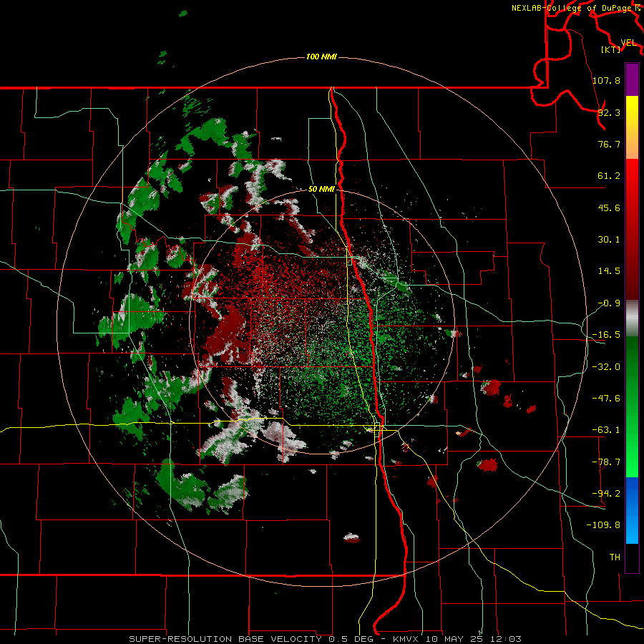Click the "TH" label on the scale
The height and width of the screenshot is (644, 644).
click(x=615, y=557)
